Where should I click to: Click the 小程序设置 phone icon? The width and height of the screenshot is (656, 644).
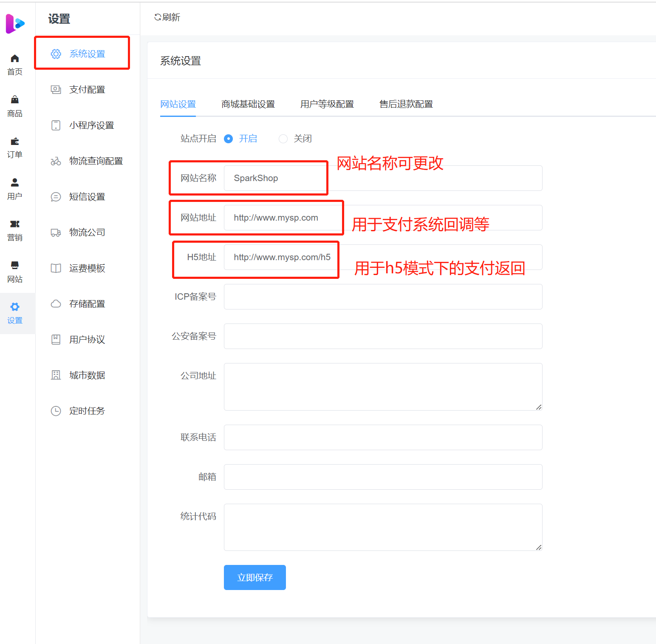point(56,125)
